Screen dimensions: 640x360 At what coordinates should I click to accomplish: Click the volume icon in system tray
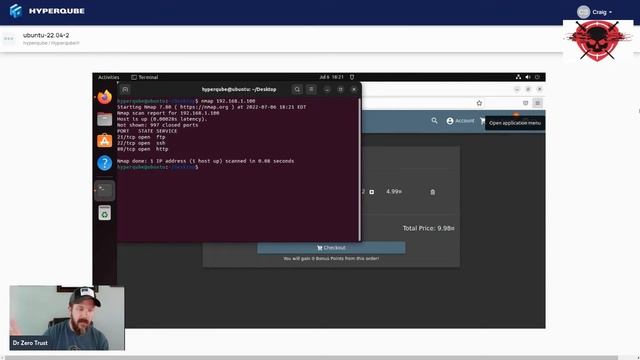(x=528, y=77)
